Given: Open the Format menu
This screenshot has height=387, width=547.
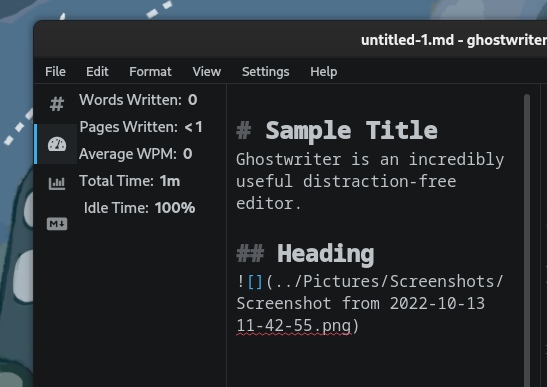Looking at the screenshot, I should tap(150, 72).
